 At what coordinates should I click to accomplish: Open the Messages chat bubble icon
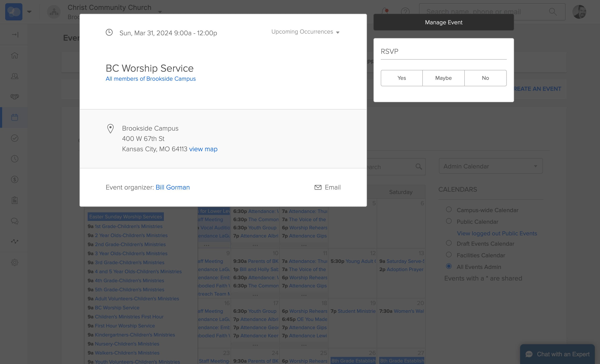(x=15, y=221)
